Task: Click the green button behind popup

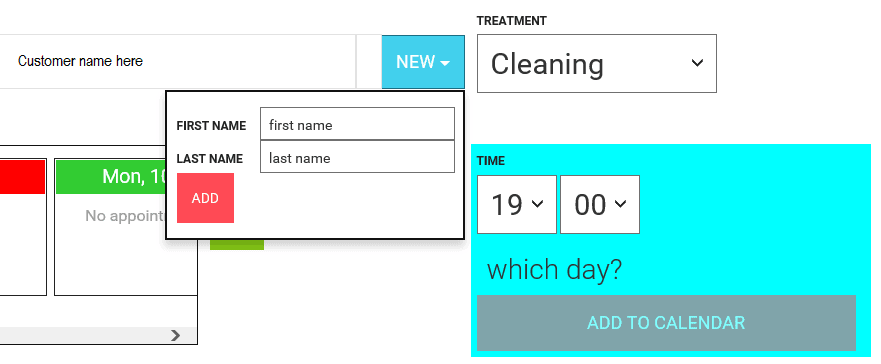Action: (237, 244)
